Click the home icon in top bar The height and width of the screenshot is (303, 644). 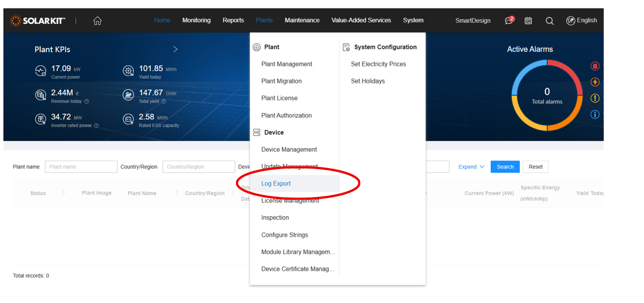point(98,21)
